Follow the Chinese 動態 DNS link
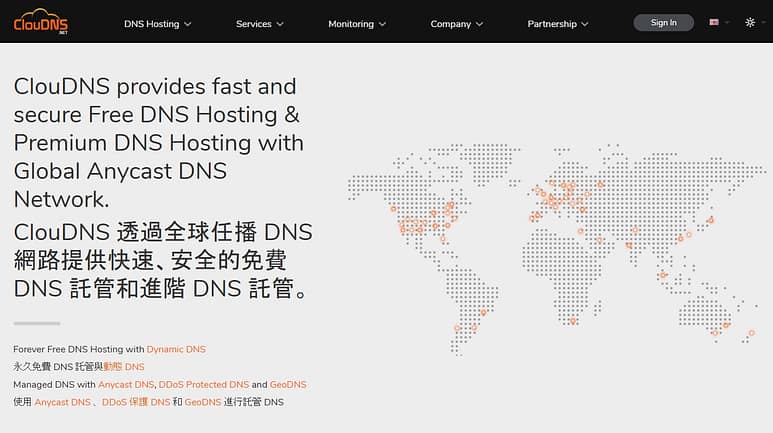 pyautogui.click(x=124, y=367)
